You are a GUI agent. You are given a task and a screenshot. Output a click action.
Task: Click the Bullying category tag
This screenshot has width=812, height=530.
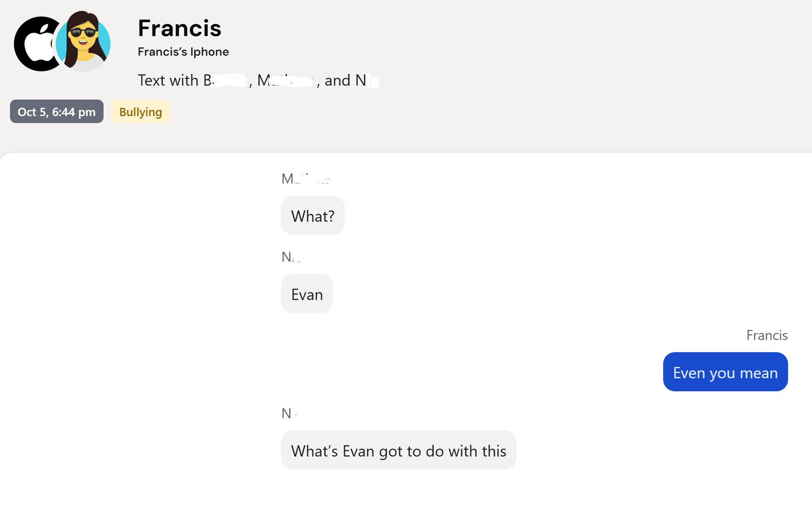141,112
